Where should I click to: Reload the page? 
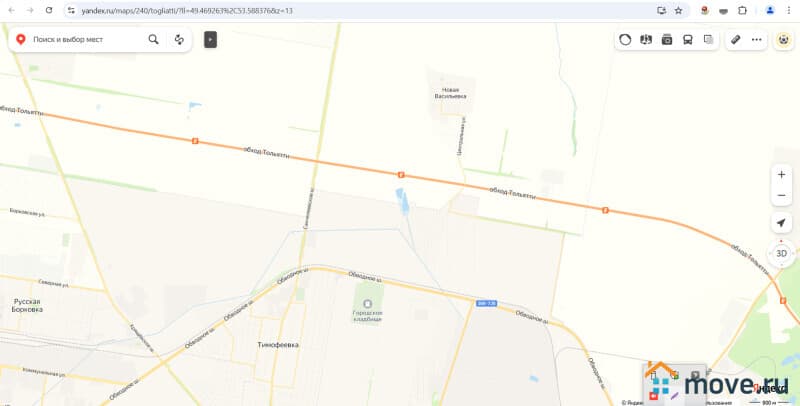coord(49,10)
